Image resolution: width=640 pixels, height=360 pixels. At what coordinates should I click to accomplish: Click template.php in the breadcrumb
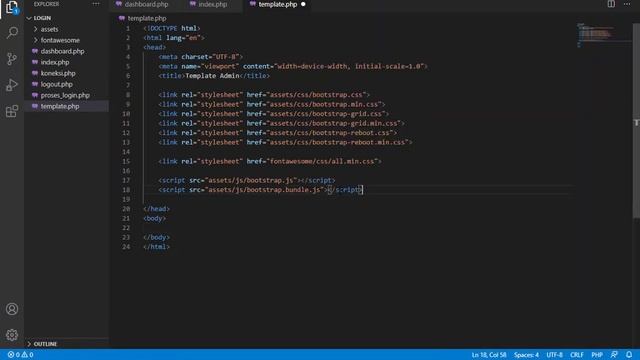tap(147, 18)
